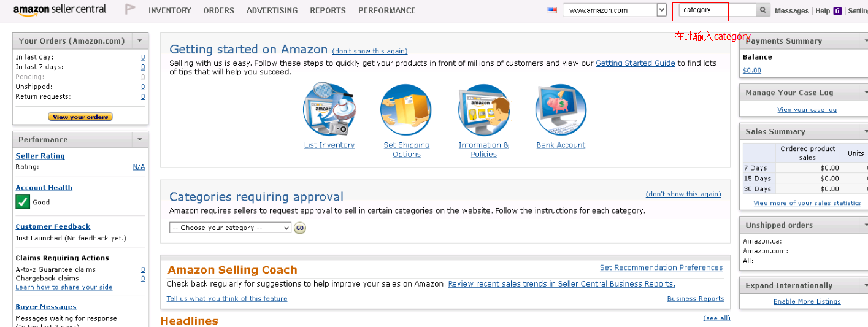Viewport: 868px width, 327px height.
Task: Click the green Account Health checkmark icon
Action: (x=23, y=202)
